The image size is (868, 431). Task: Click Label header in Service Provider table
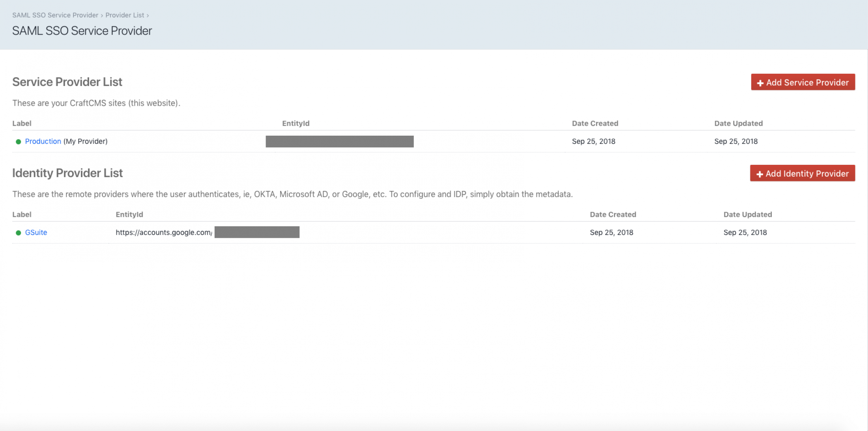coord(22,123)
